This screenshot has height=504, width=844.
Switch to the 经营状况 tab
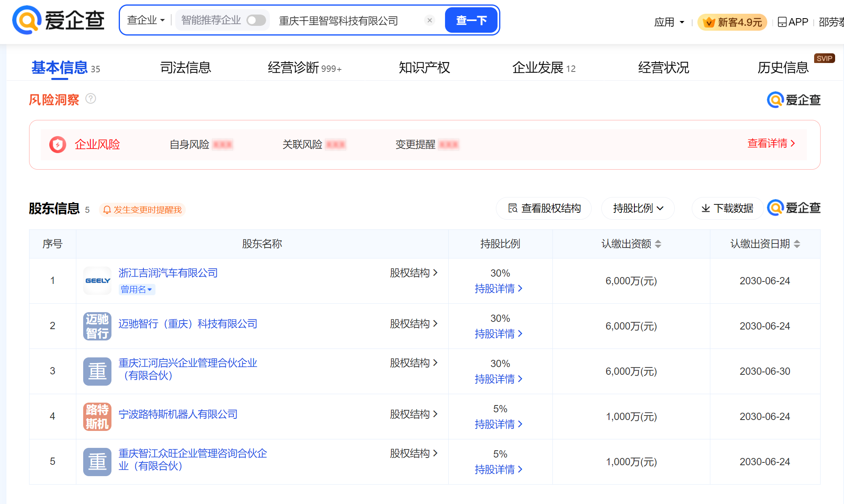point(663,67)
